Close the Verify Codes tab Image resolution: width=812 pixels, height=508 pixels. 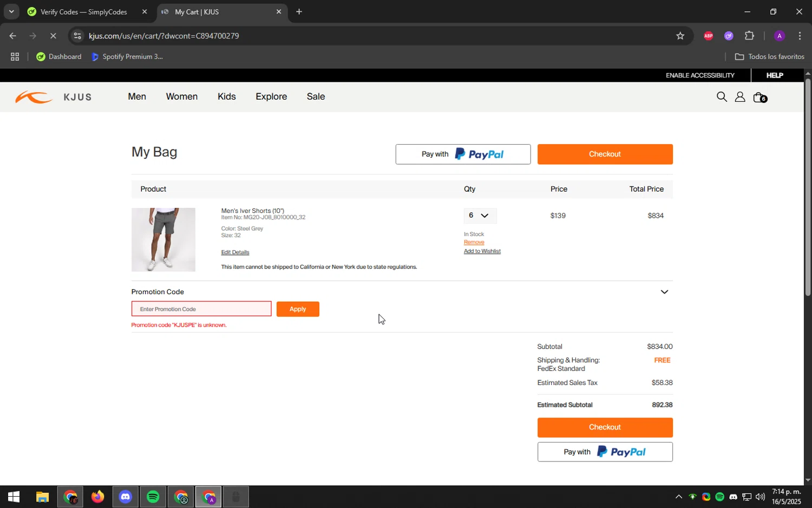click(144, 11)
